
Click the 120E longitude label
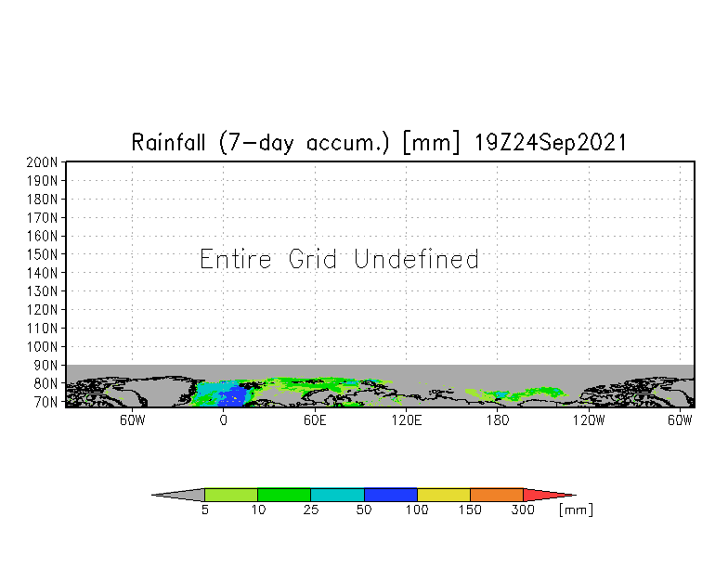tap(407, 420)
